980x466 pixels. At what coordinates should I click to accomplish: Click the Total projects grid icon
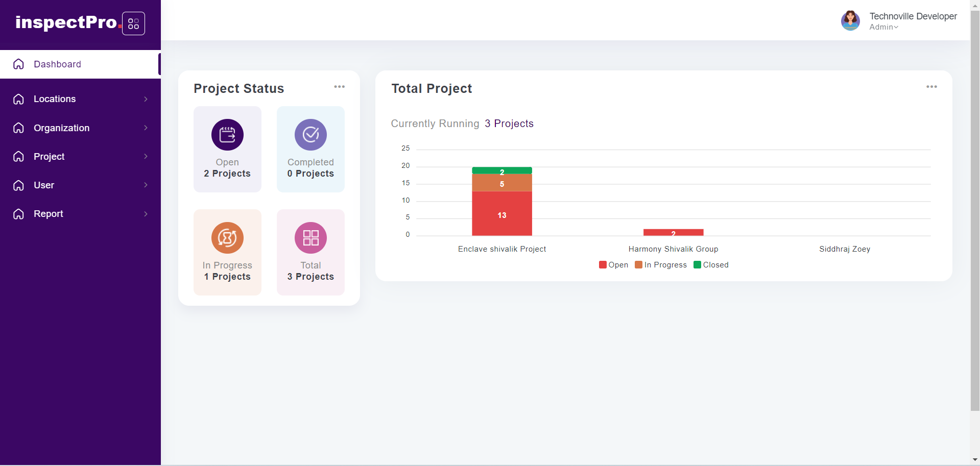pos(310,237)
